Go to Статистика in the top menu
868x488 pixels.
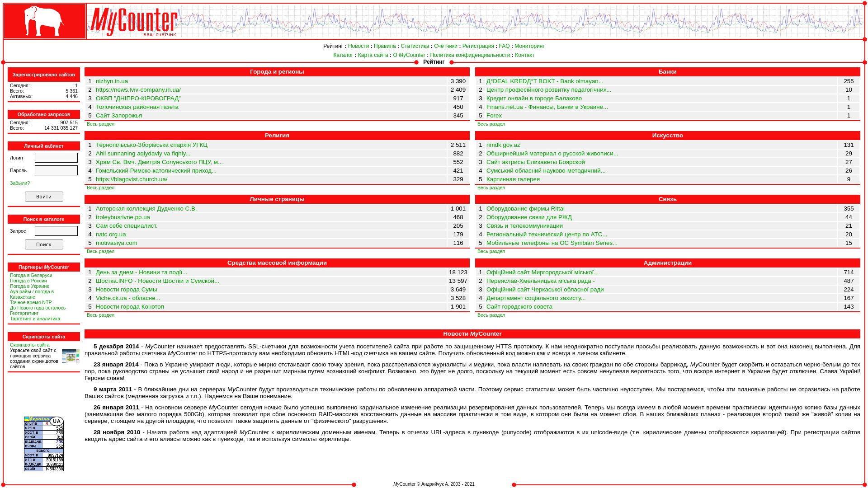415,46
